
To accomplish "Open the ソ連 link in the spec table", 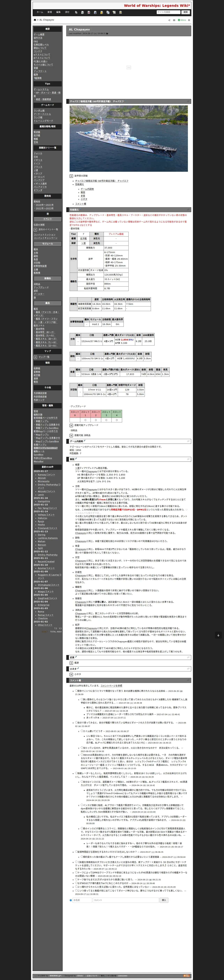I will point(83,243).
